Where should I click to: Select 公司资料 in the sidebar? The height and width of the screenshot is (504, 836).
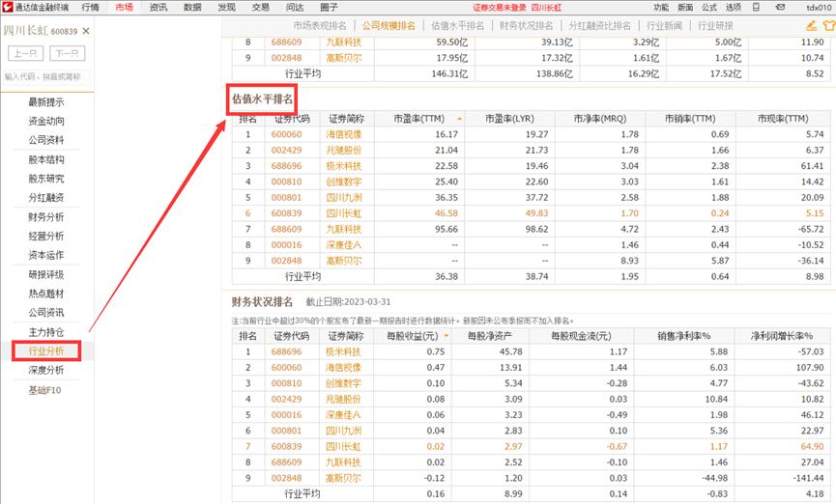pyautogui.click(x=46, y=140)
